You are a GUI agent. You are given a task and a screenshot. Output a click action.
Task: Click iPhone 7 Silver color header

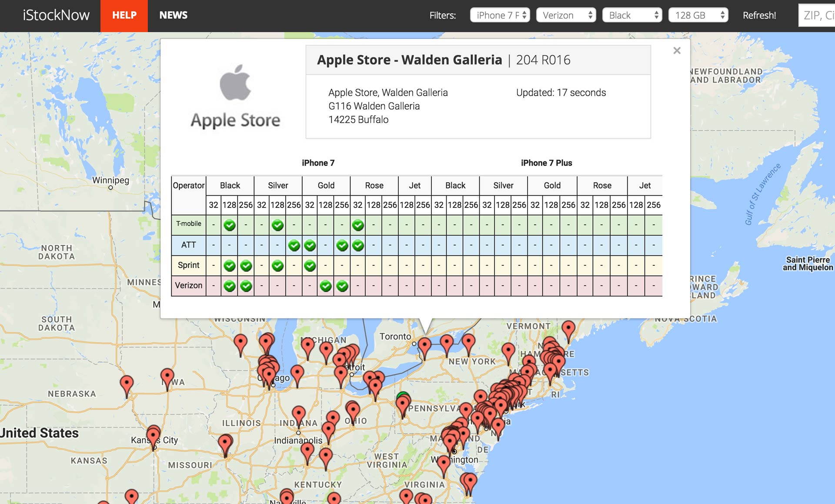click(278, 185)
